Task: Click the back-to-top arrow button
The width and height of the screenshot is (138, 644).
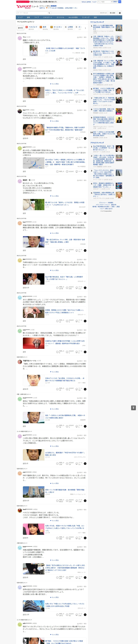Action: pyautogui.click(x=133, y=408)
